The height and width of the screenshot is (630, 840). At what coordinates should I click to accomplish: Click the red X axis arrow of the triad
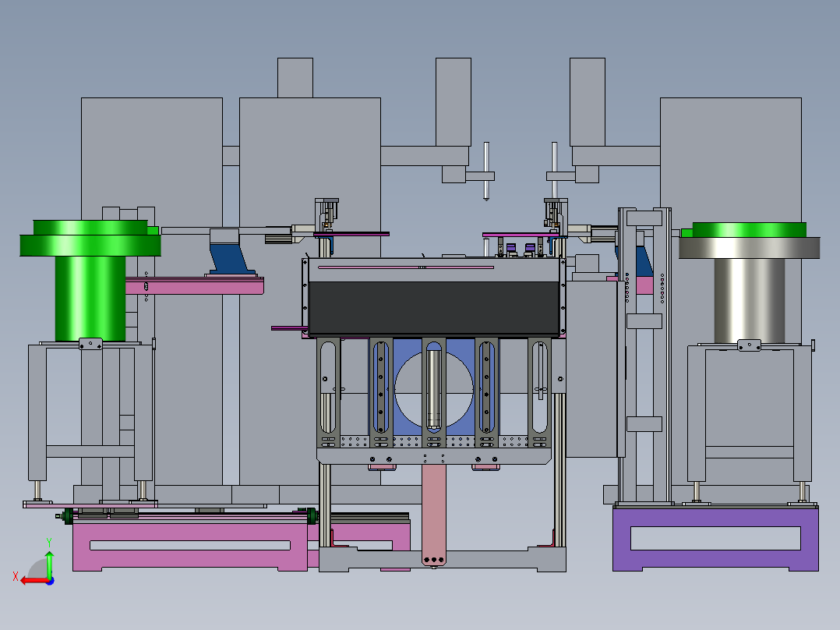[x=34, y=581]
